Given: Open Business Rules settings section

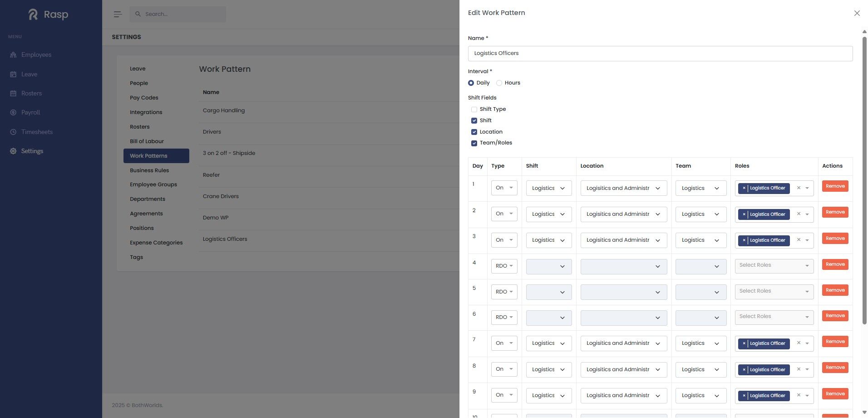Looking at the screenshot, I should coord(149,170).
